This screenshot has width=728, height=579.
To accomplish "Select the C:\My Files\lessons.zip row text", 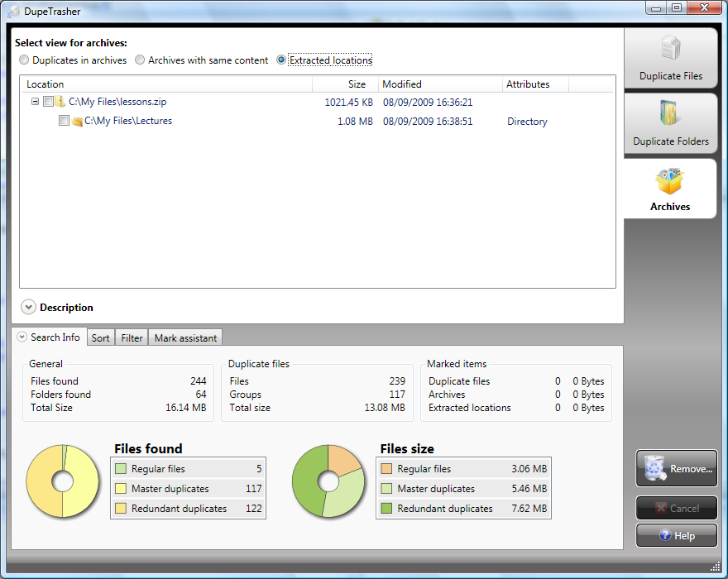I will pos(117,102).
